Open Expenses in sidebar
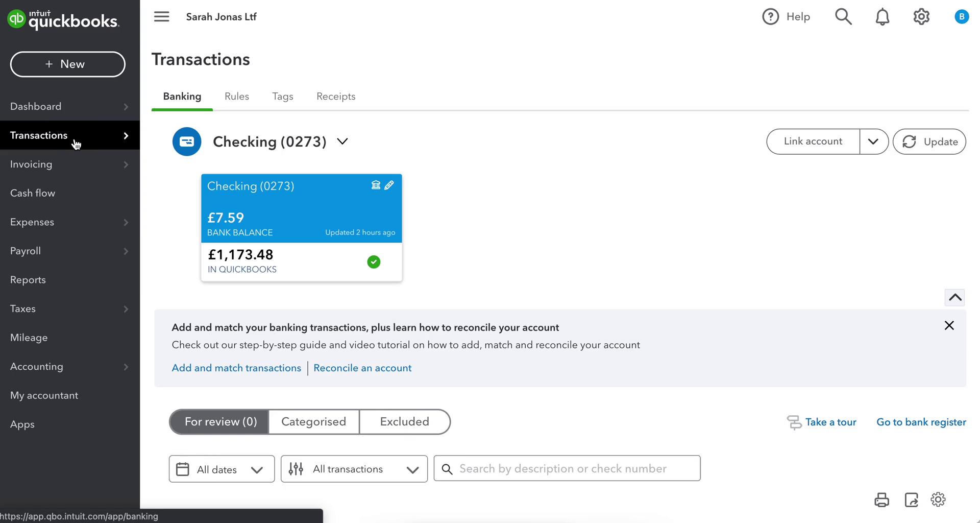 tap(32, 222)
